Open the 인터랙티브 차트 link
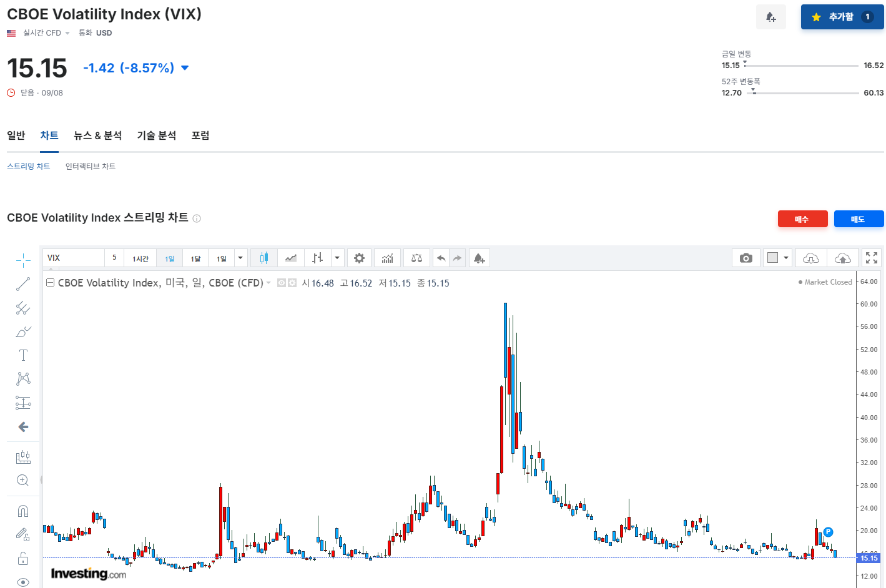The height and width of the screenshot is (588, 886). [91, 166]
